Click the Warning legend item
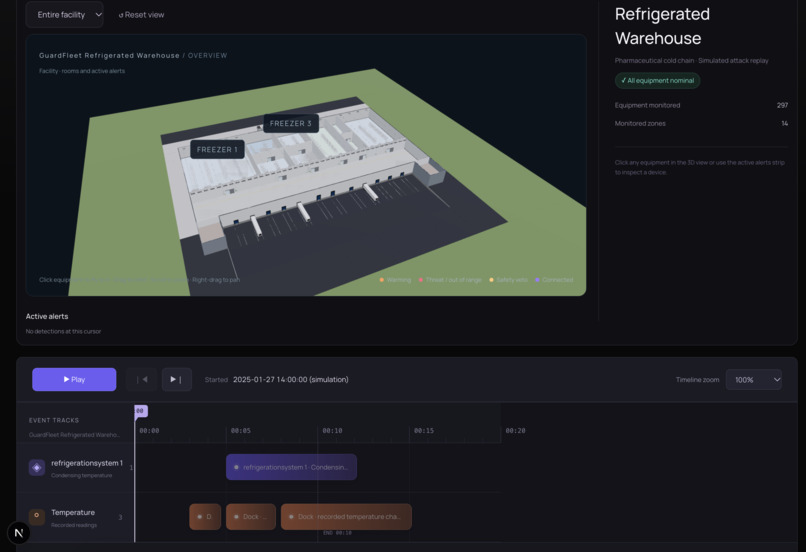Viewport: 806px width, 552px height. coord(395,280)
